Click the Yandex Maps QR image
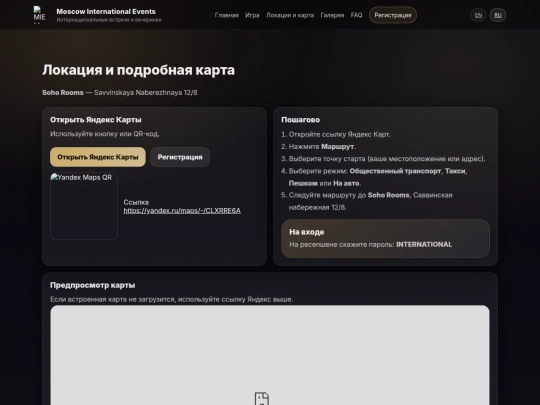540x405 pixels. [84, 206]
